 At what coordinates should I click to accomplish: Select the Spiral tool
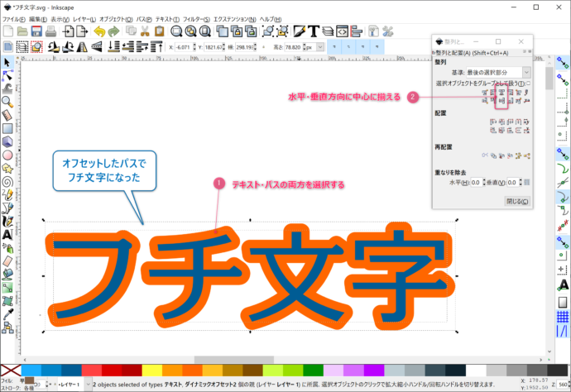7,182
